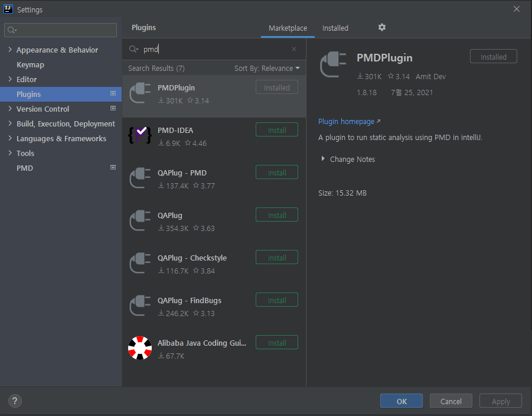Viewport: 532px width, 416px height.
Task: Expand the Editor settings node
Action: point(10,79)
